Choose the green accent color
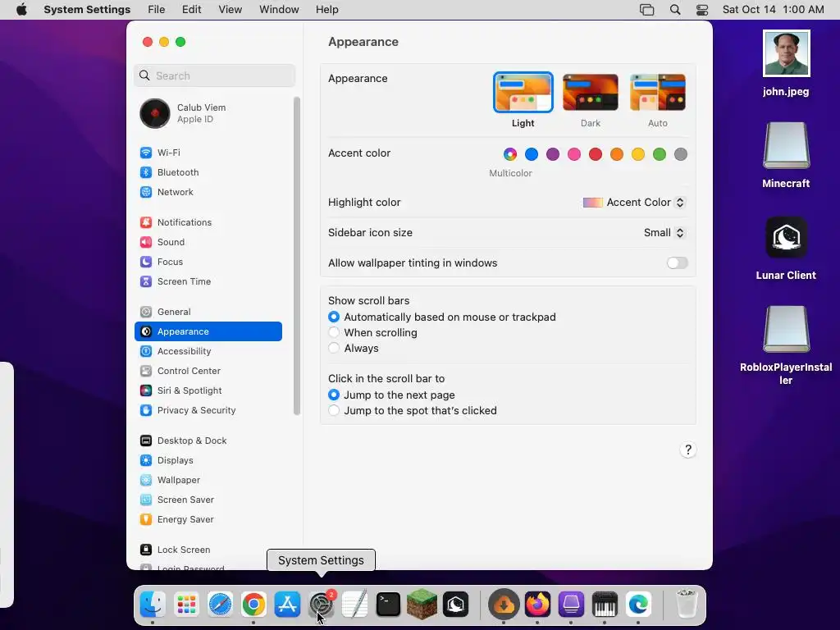This screenshot has width=840, height=630. (660, 155)
